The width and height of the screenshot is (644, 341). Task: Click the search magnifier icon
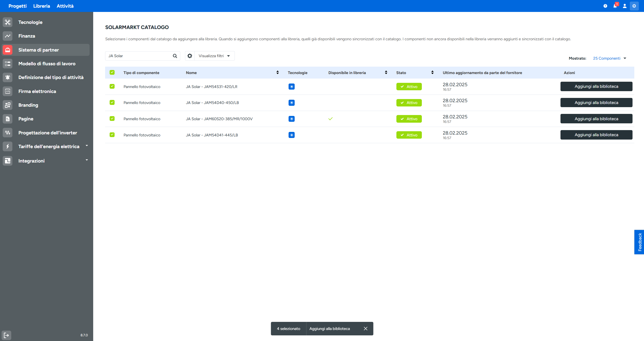pyautogui.click(x=175, y=56)
